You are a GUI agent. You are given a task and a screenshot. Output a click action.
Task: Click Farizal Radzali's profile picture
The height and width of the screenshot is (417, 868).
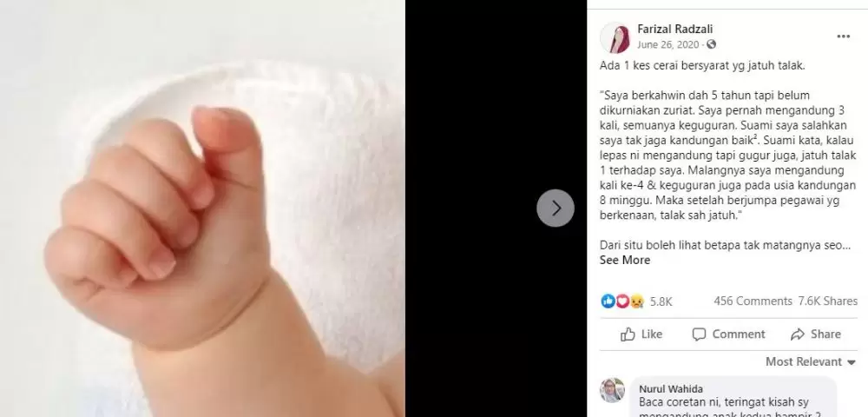coord(615,37)
